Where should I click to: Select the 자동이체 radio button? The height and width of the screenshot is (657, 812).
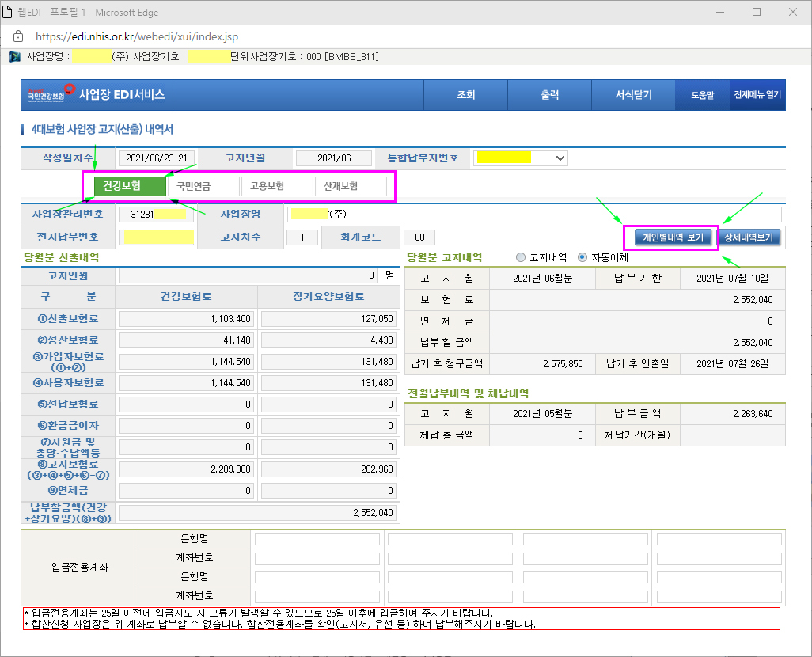tap(582, 257)
